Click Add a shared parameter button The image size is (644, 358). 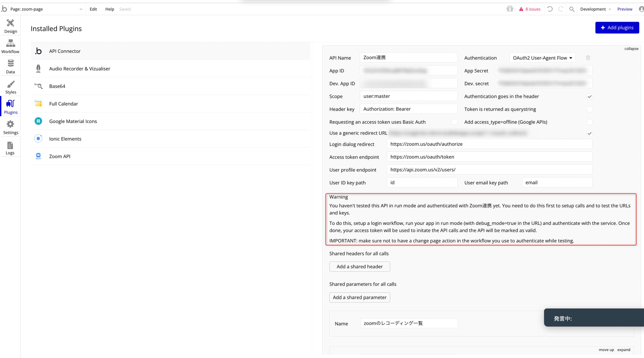point(360,297)
